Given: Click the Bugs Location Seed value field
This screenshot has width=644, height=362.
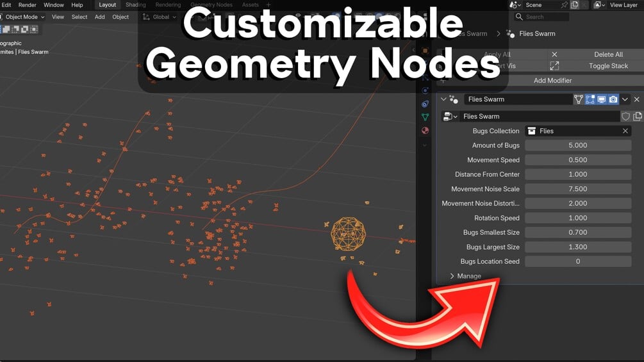Looking at the screenshot, I should point(578,261).
